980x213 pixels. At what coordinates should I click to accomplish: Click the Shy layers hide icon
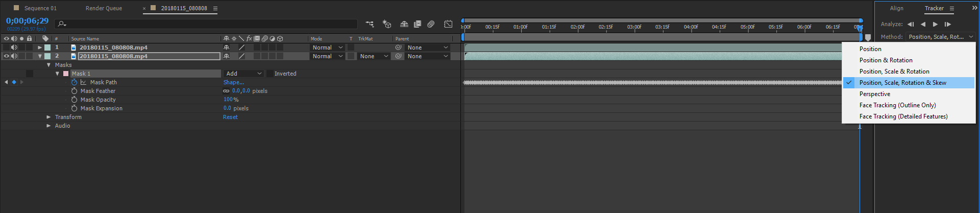pos(404,24)
